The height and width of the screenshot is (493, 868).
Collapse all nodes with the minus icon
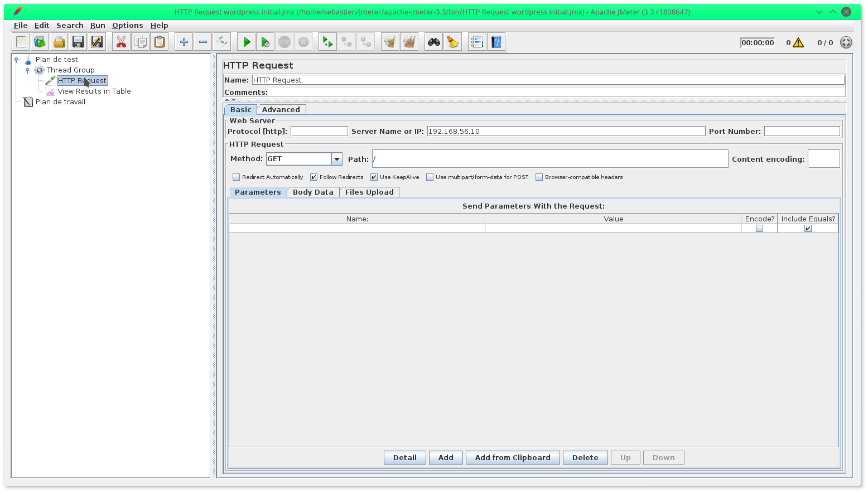tap(203, 42)
